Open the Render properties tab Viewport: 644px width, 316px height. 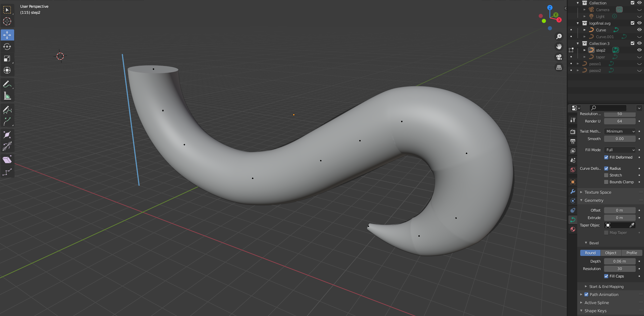click(x=573, y=132)
